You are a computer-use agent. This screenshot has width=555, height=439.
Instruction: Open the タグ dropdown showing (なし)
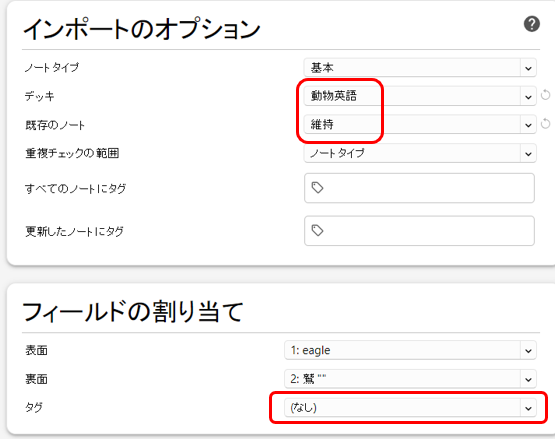click(410, 408)
